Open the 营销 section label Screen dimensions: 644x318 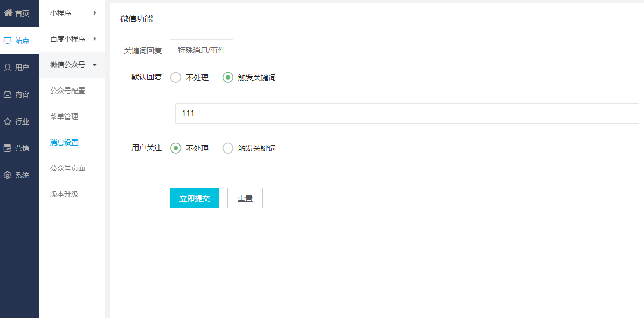[x=22, y=148]
